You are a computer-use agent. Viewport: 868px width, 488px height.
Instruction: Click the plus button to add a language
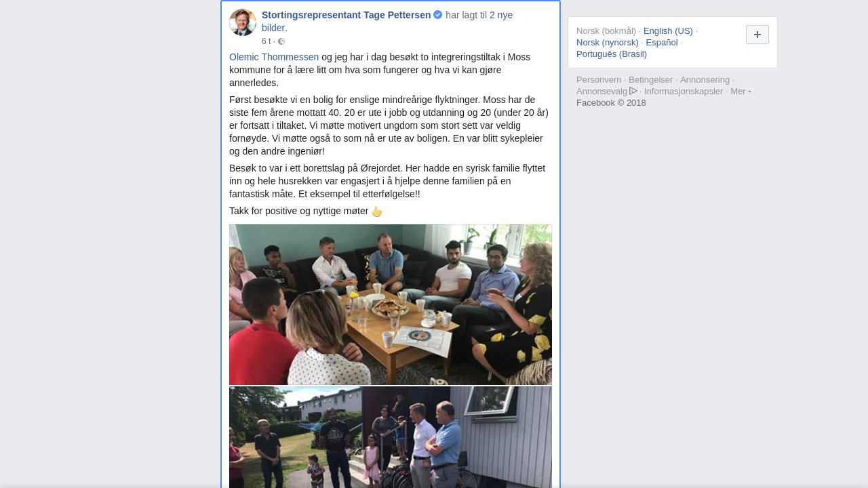[757, 35]
